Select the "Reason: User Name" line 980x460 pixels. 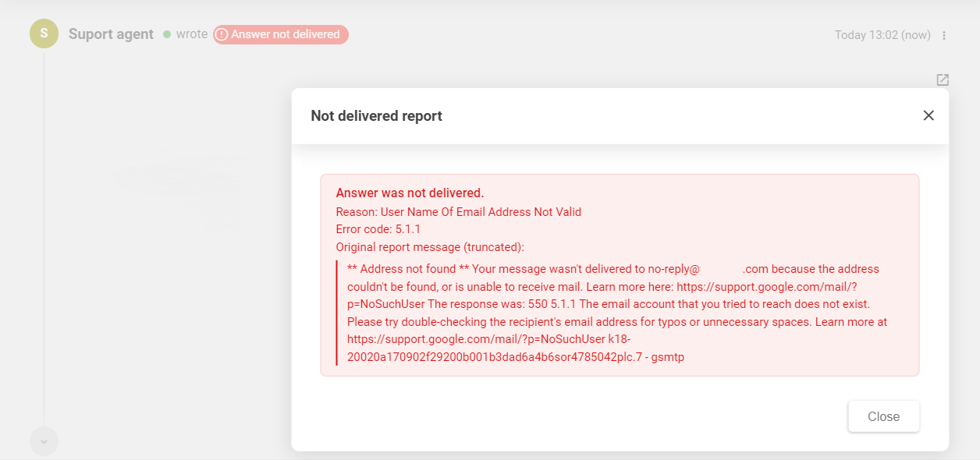(458, 211)
